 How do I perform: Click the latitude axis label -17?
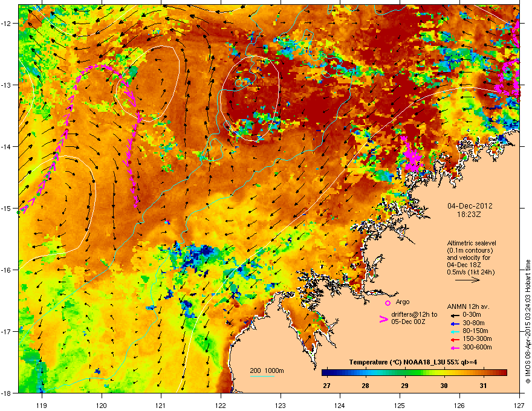click(x=6, y=331)
